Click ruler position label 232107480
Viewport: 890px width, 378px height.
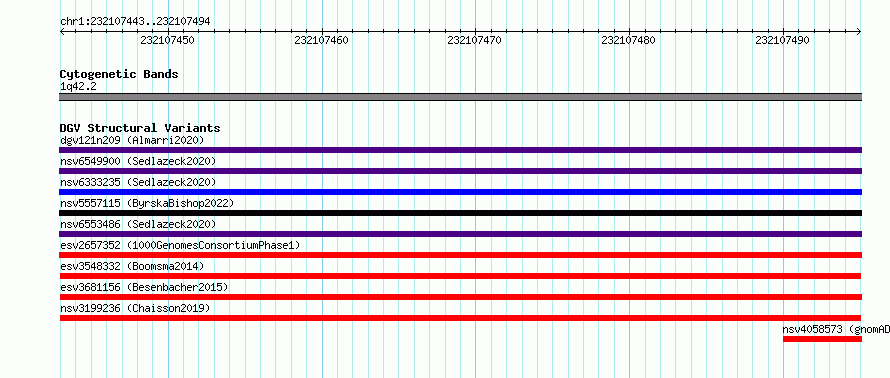click(x=628, y=40)
